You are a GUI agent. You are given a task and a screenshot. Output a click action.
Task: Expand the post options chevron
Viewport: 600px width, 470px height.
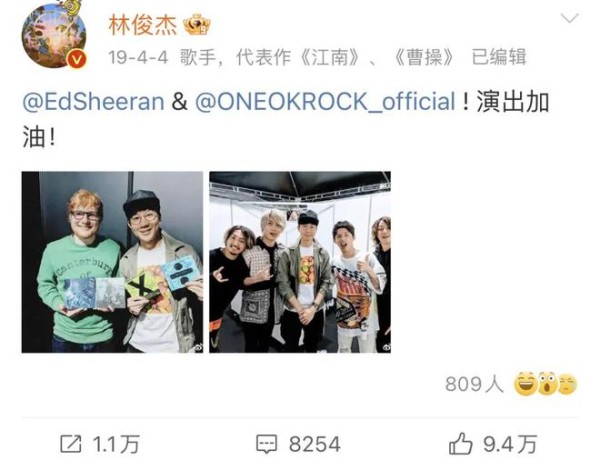tap(569, 18)
